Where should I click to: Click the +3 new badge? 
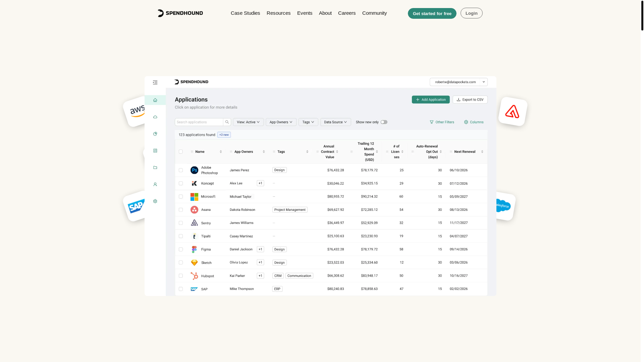coord(224,135)
